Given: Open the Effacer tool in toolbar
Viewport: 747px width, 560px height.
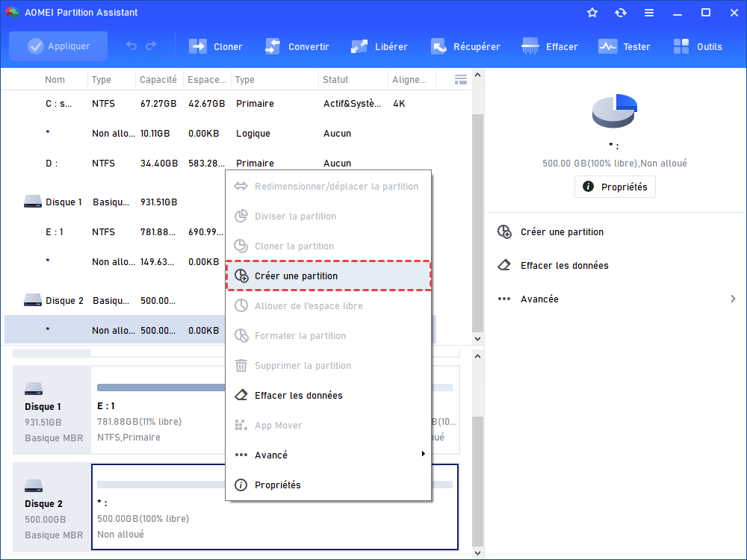Looking at the screenshot, I should [549, 46].
